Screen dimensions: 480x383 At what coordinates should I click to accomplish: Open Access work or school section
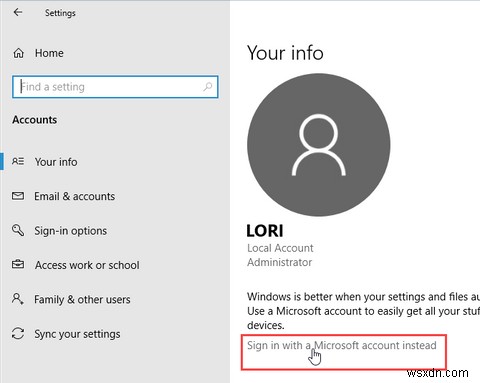coord(87,265)
